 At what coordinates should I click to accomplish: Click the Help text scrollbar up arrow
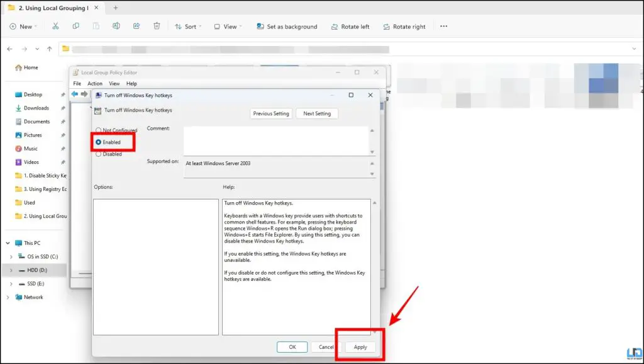(375, 203)
